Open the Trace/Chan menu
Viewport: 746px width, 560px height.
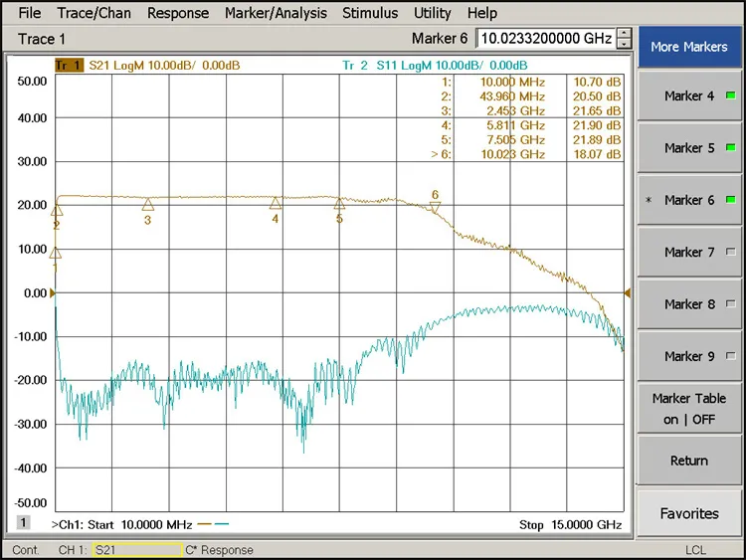(94, 13)
